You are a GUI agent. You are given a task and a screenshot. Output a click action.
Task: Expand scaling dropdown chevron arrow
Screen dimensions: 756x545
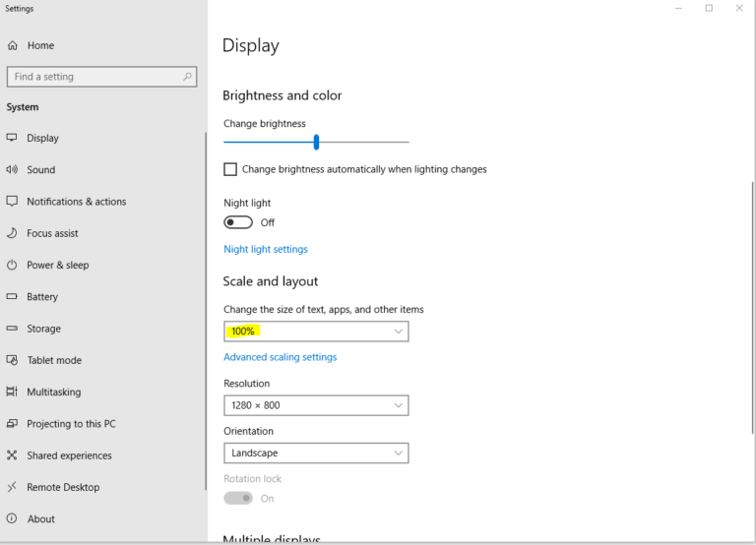[x=399, y=332]
